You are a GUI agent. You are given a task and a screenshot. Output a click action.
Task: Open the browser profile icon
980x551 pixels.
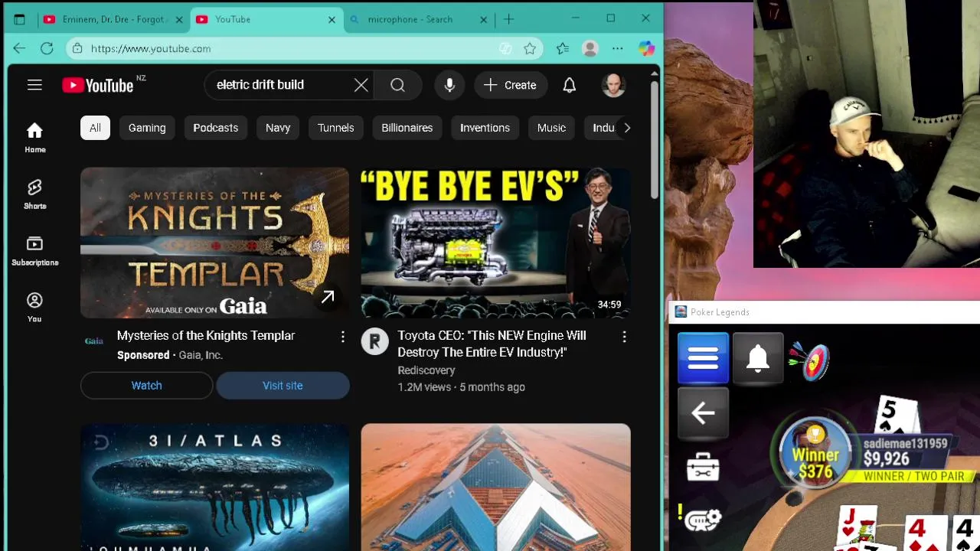[590, 48]
